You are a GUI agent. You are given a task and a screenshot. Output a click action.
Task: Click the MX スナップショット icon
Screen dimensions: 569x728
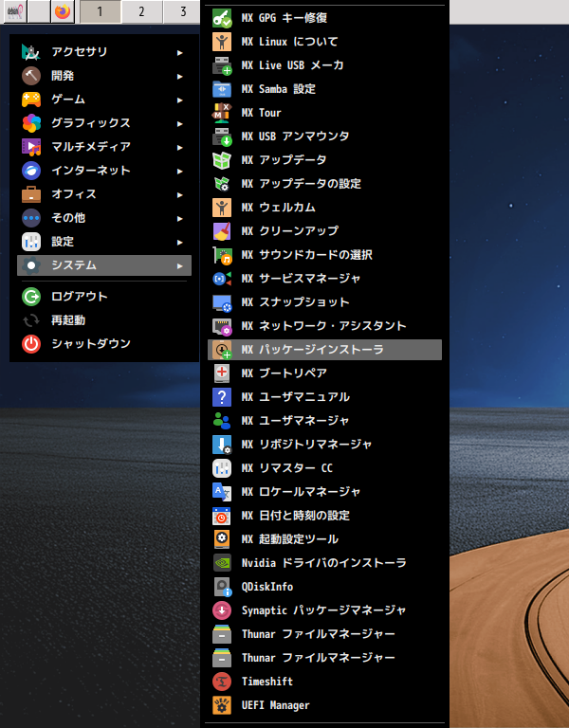tap(222, 302)
